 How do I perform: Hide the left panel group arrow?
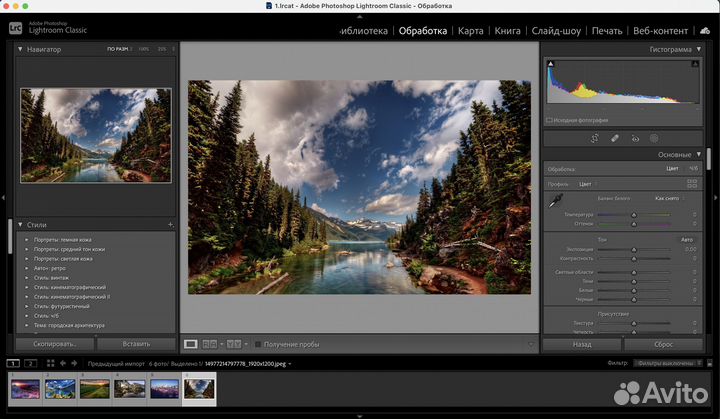click(x=3, y=198)
